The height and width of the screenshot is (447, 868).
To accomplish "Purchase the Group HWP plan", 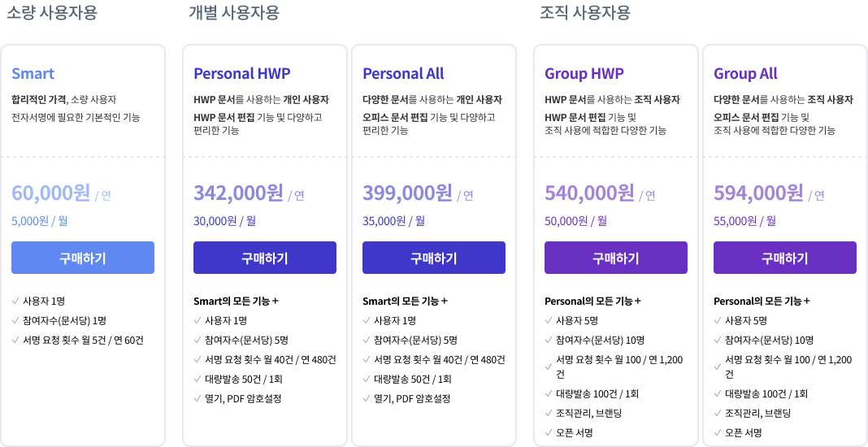I will click(616, 258).
